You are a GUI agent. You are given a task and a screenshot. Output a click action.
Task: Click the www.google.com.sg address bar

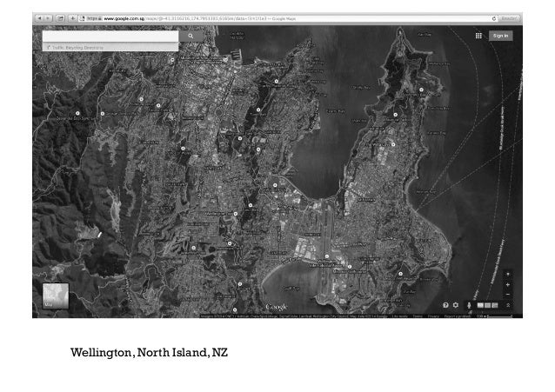point(287,18)
